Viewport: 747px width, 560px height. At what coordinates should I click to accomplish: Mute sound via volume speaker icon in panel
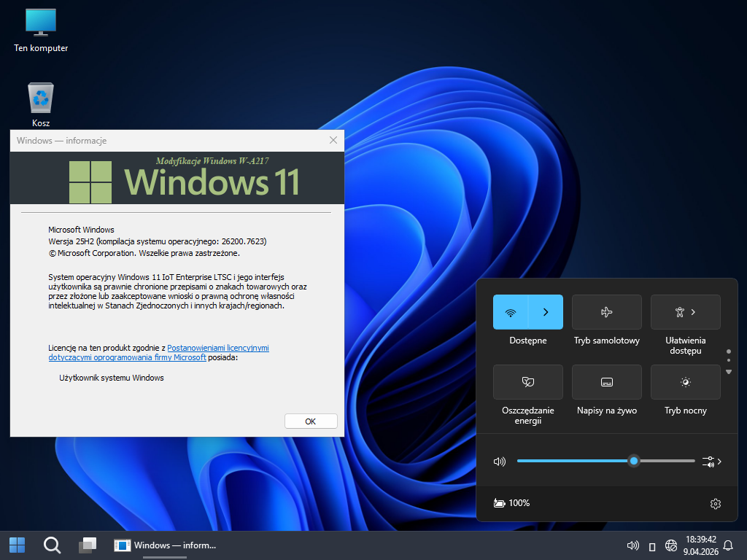(500, 462)
